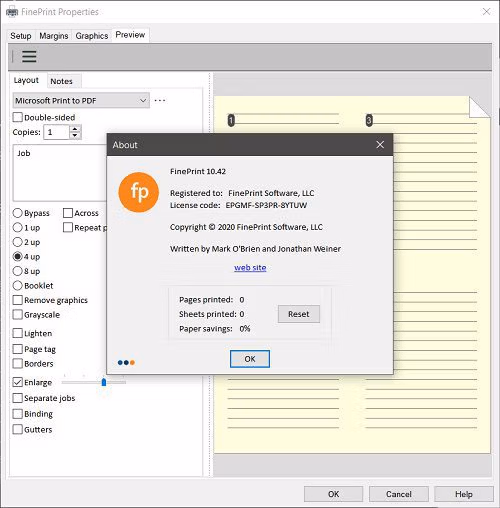Click the three colored dots icon
The image size is (500, 508).
126,362
